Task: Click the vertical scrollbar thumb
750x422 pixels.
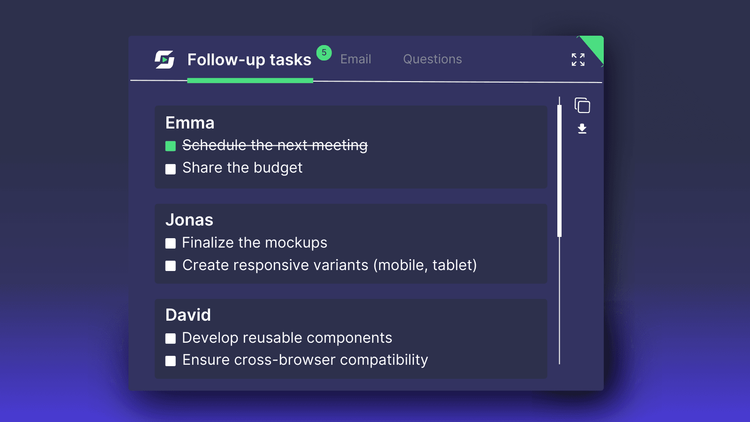Action: click(559, 170)
